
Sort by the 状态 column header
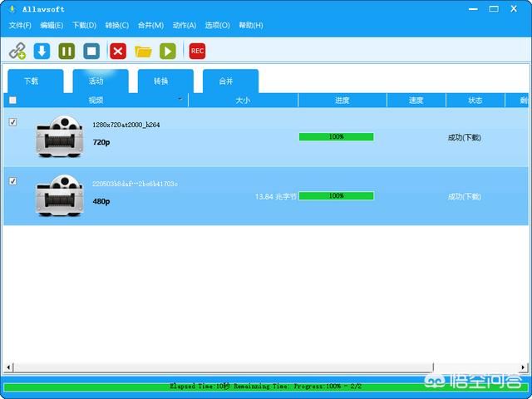(475, 100)
